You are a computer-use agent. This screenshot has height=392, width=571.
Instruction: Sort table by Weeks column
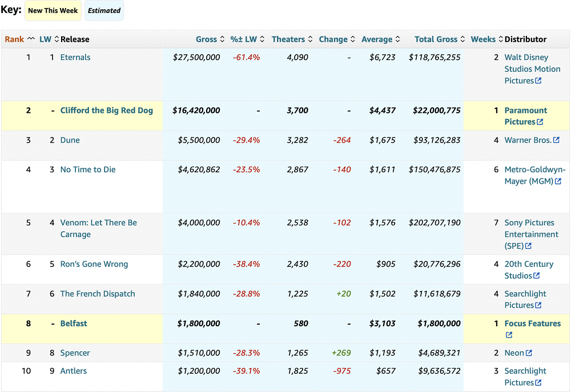[x=486, y=39]
